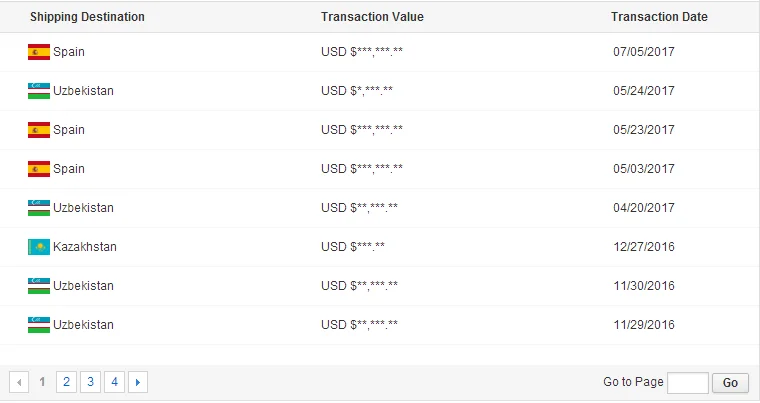Click the Uzbekistan flag dated 11/30/2016
The height and width of the screenshot is (403, 760).
point(39,286)
